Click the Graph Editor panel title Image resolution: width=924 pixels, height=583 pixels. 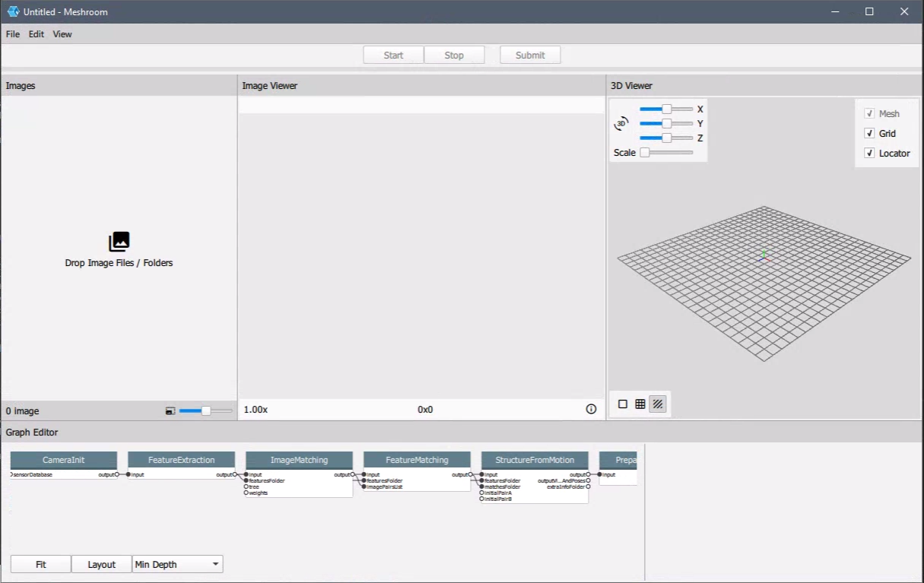[x=32, y=432]
